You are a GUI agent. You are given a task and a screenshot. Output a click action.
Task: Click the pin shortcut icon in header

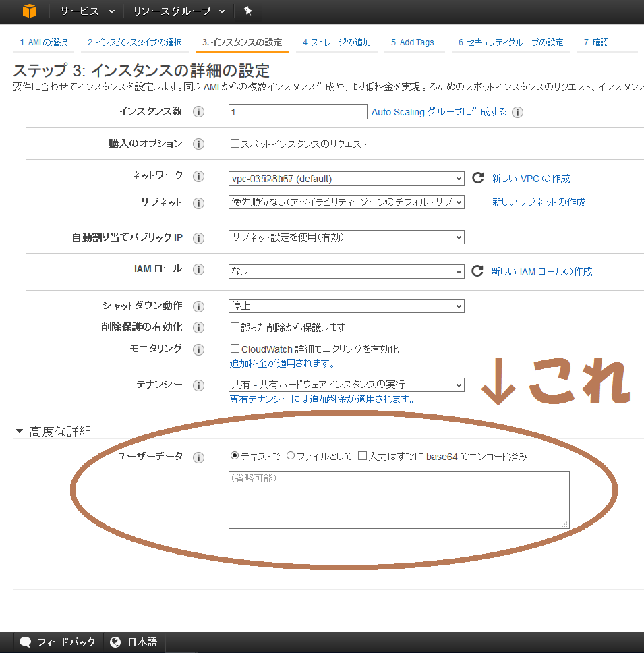click(247, 11)
